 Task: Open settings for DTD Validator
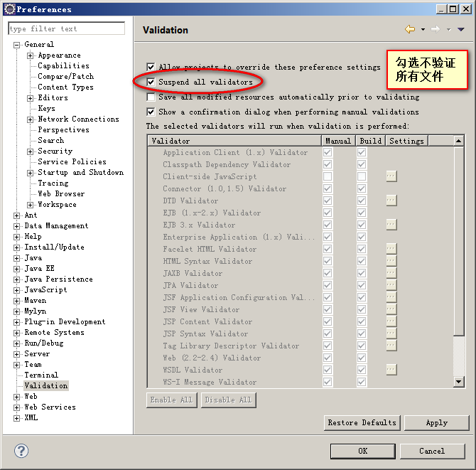(x=391, y=201)
